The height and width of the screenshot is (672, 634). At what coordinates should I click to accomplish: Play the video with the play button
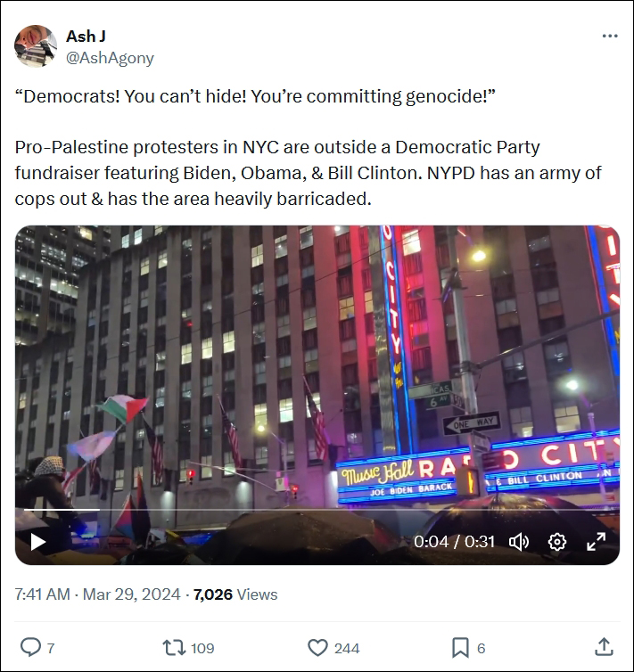pyautogui.click(x=37, y=542)
